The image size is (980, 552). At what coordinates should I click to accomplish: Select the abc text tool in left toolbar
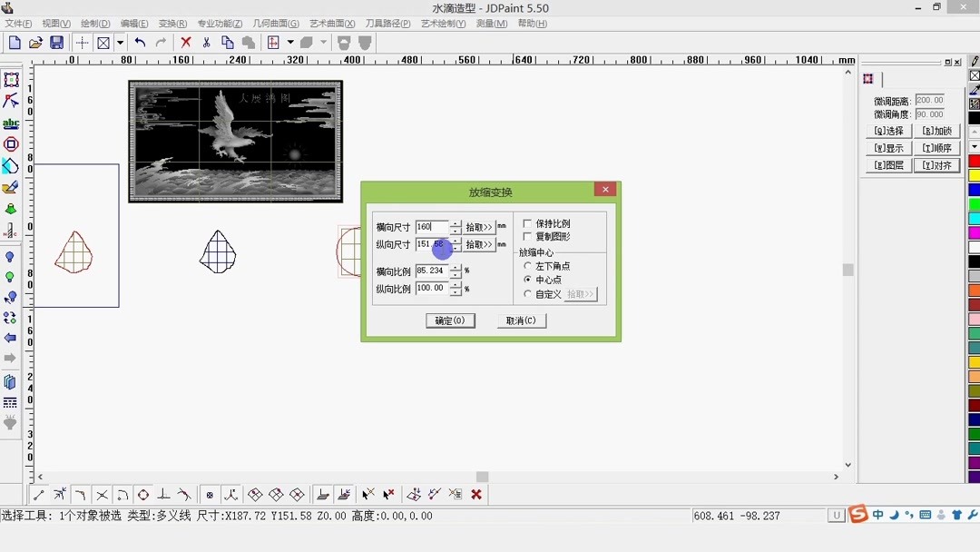(11, 122)
